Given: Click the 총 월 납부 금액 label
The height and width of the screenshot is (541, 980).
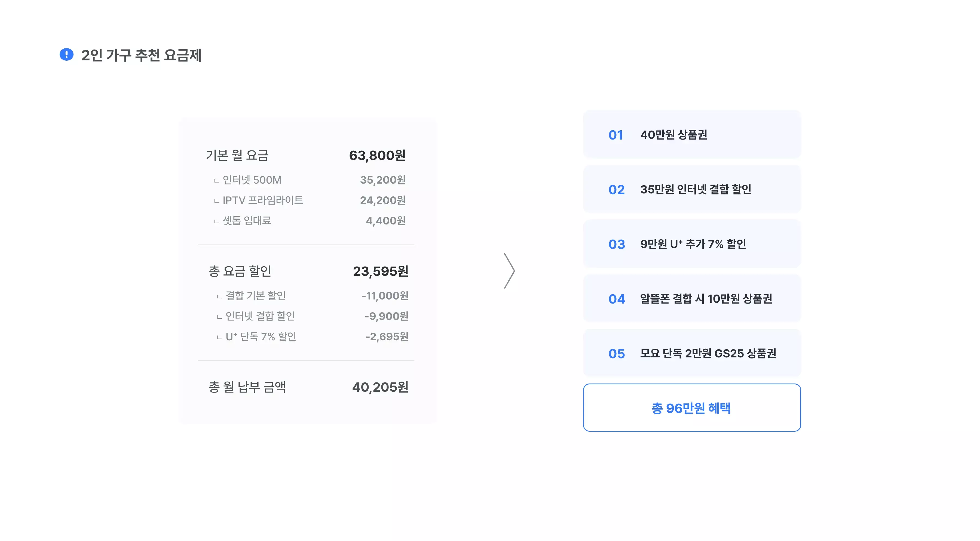Looking at the screenshot, I should 247,387.
